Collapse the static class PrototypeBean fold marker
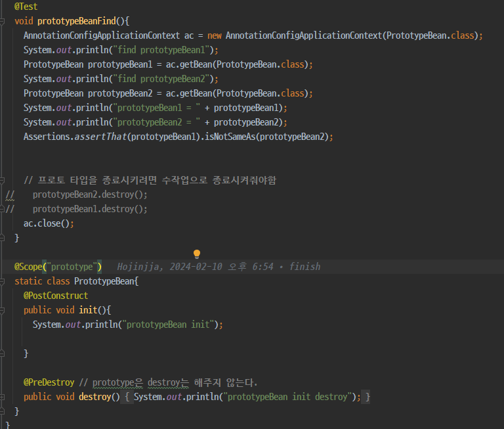The height and width of the screenshot is (429, 504). pyautogui.click(x=2, y=282)
